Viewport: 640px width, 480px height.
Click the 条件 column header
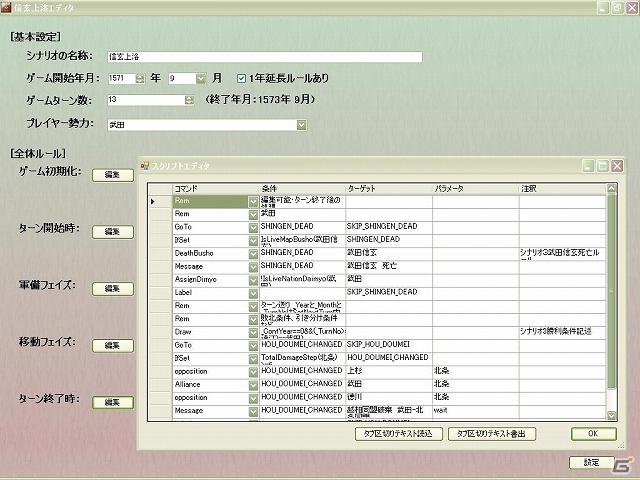tap(302, 189)
